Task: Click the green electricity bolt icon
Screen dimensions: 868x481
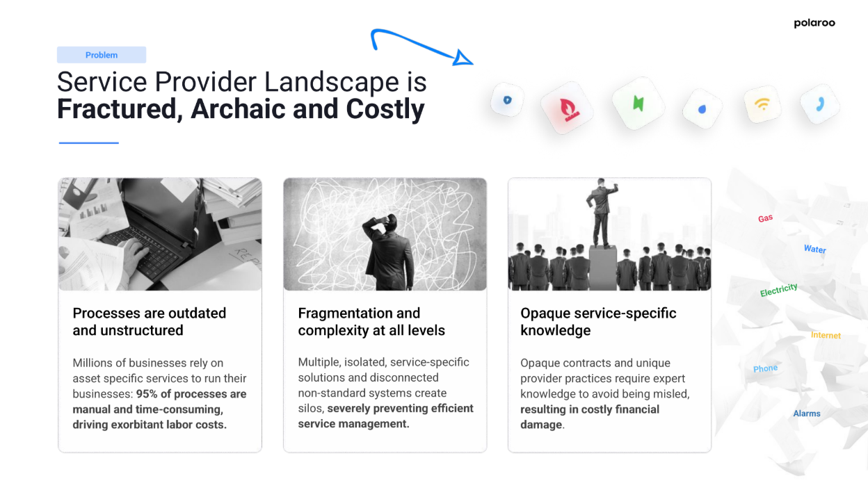Action: (x=638, y=104)
